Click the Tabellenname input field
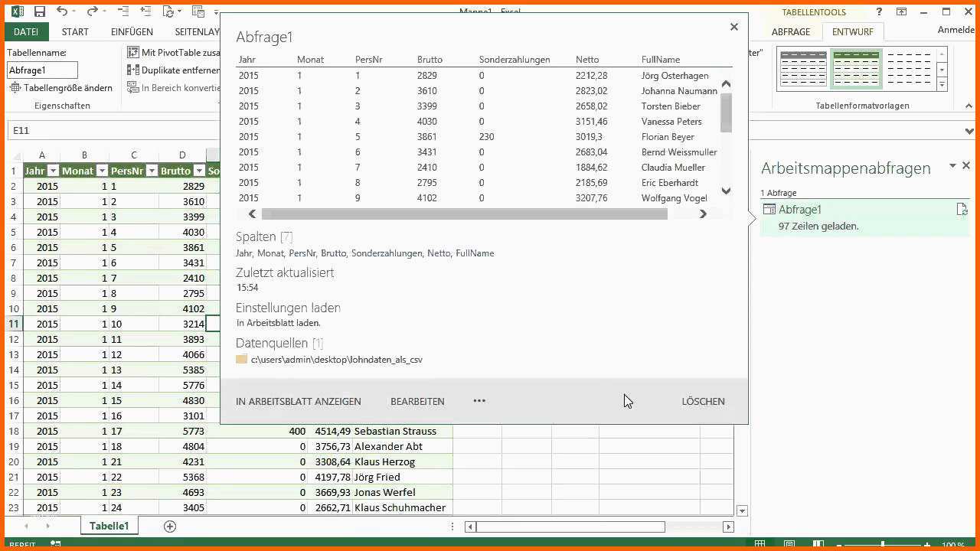 point(43,70)
